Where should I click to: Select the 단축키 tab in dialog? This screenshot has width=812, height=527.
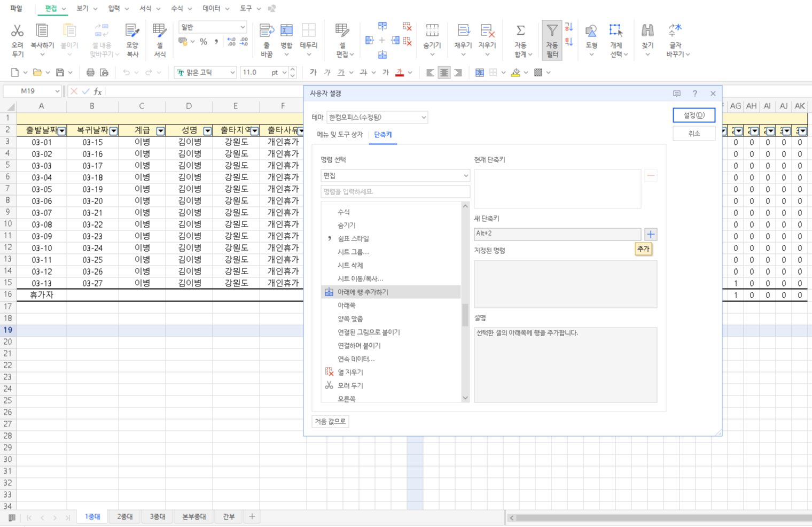[382, 135]
